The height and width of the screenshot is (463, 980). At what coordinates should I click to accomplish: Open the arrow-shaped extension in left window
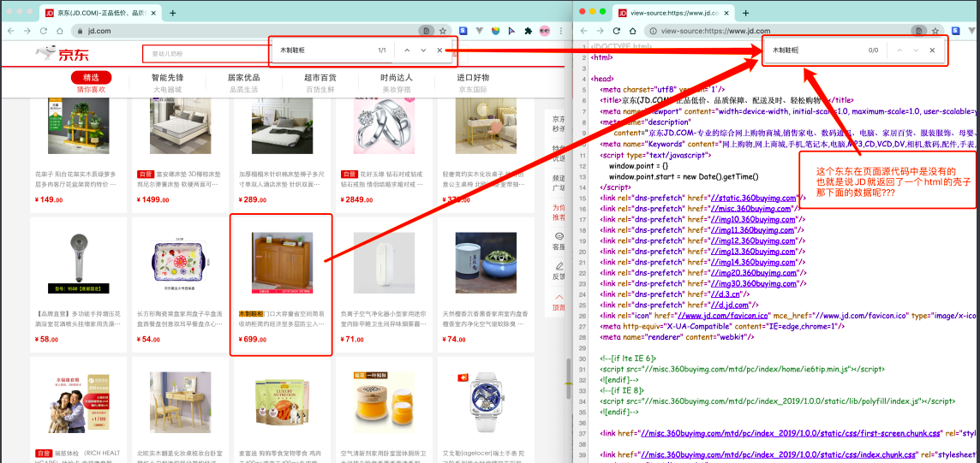(x=511, y=31)
